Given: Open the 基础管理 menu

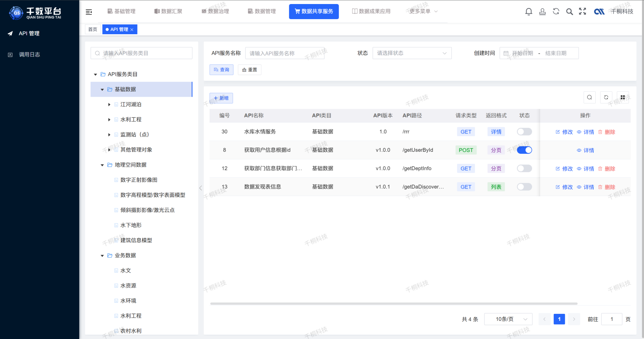Looking at the screenshot, I should tap(121, 11).
